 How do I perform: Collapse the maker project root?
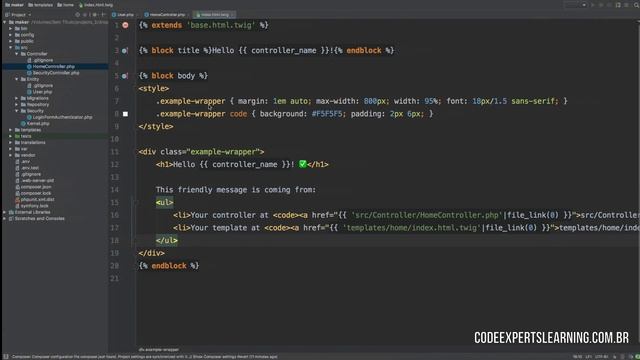click(5, 22)
